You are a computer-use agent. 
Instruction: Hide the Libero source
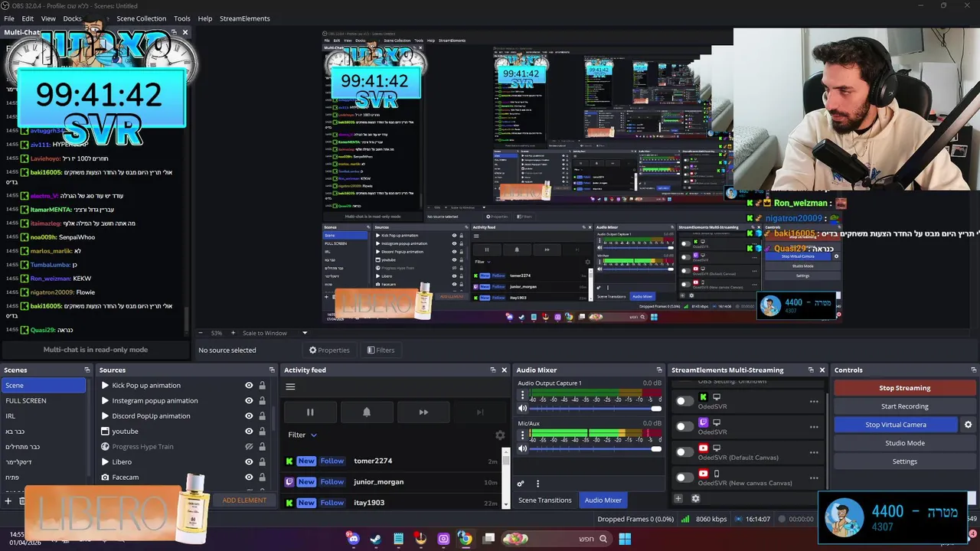[249, 462]
